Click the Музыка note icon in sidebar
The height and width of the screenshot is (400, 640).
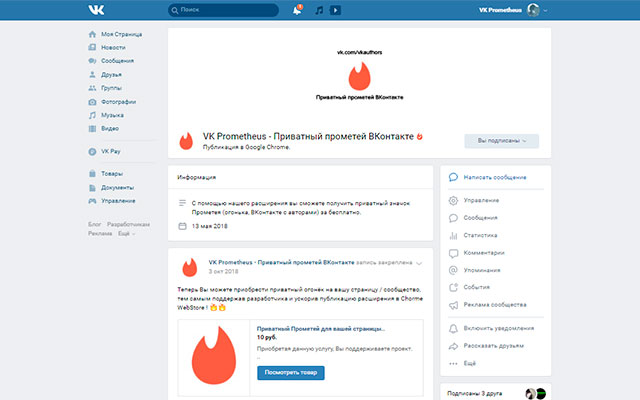92,115
